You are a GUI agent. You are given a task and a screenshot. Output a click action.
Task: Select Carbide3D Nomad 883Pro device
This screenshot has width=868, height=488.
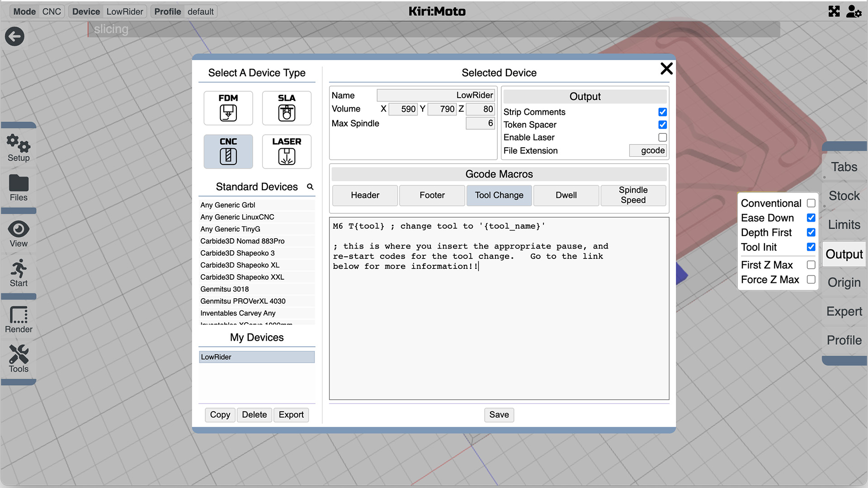[x=257, y=241]
